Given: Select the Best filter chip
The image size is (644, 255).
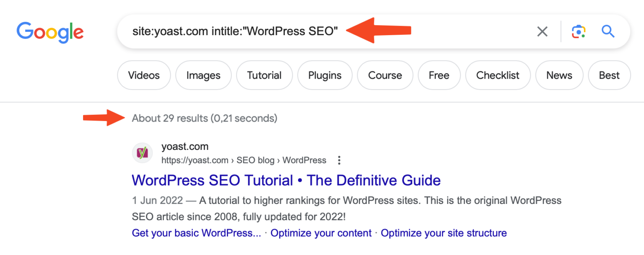Looking at the screenshot, I should point(609,75).
